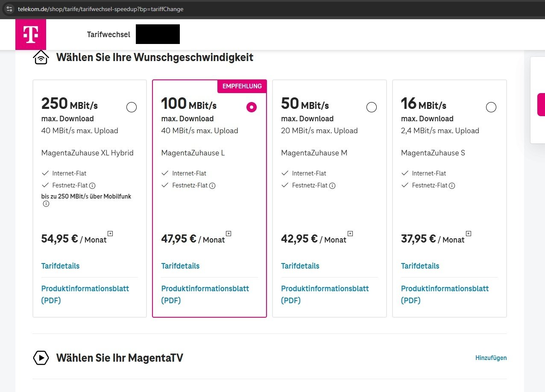545x392 pixels.
Task: Select the 16 MBit/s radio button
Action: click(491, 107)
